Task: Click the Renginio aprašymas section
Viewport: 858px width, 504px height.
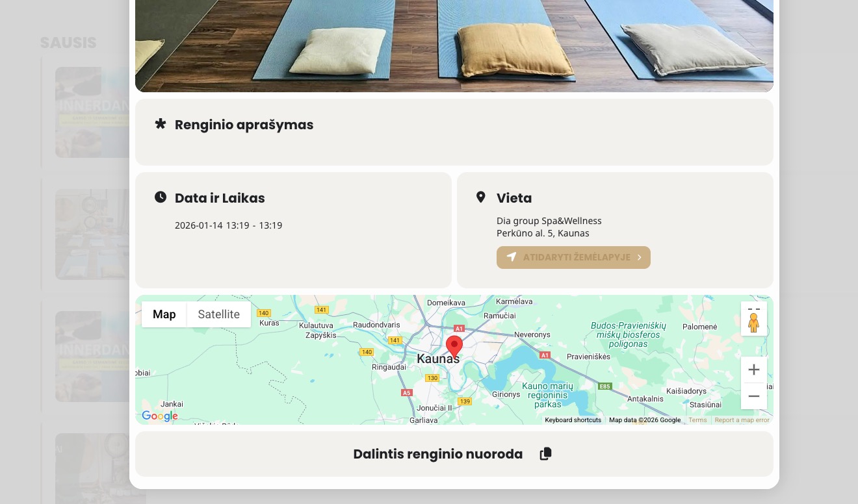Action: coord(454,132)
